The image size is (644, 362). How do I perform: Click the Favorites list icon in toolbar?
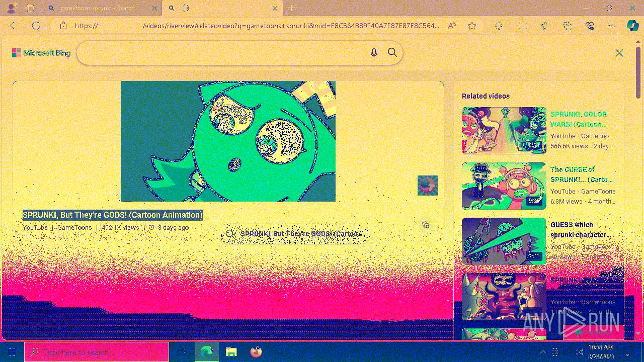coord(544,26)
